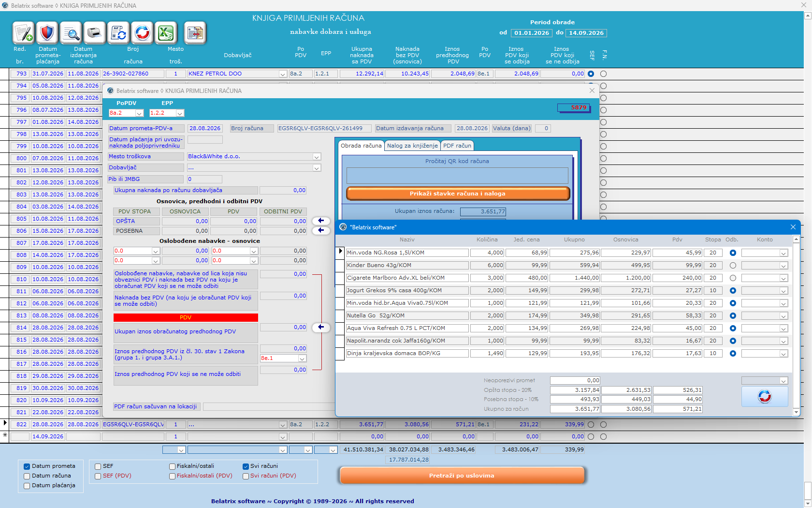812x508 pixels.
Task: Open Konto dropdown for Jogurt Grekos row
Action: pyautogui.click(x=783, y=291)
